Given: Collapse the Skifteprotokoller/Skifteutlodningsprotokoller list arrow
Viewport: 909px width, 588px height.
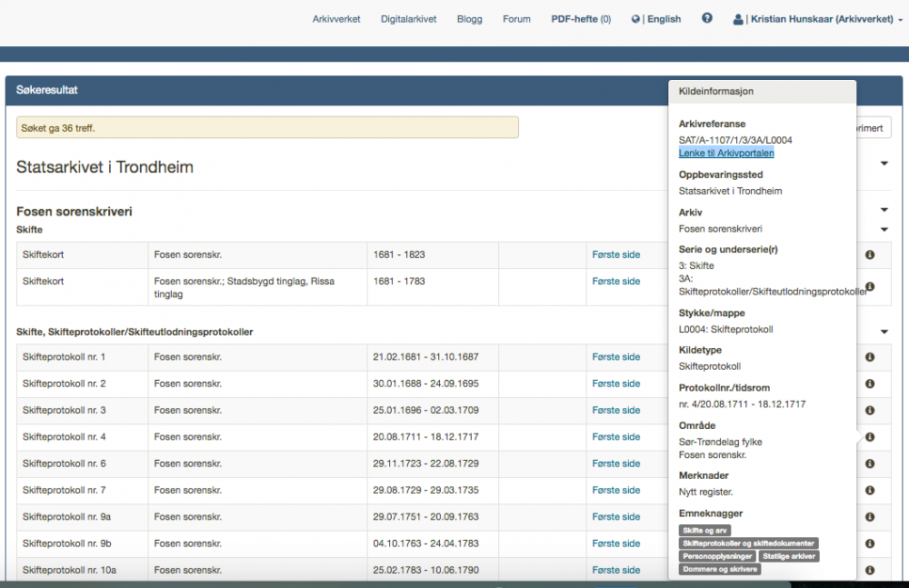Looking at the screenshot, I should tap(884, 332).
